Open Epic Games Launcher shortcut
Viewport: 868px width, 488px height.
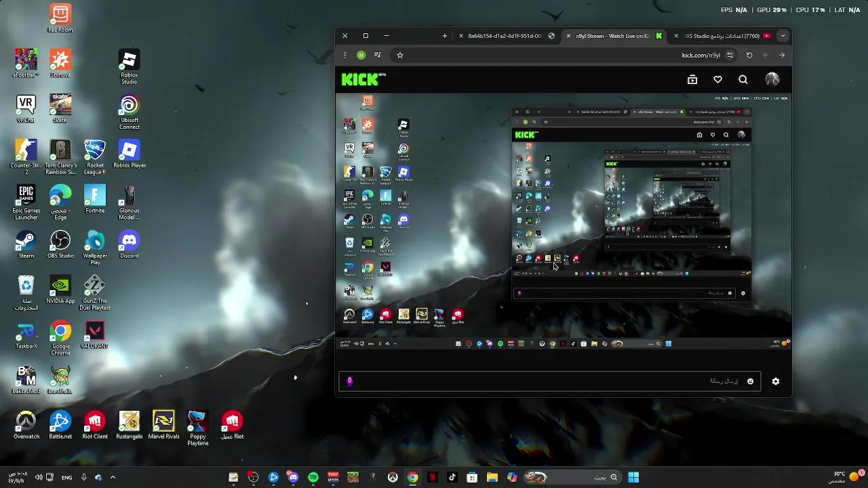[x=26, y=203]
